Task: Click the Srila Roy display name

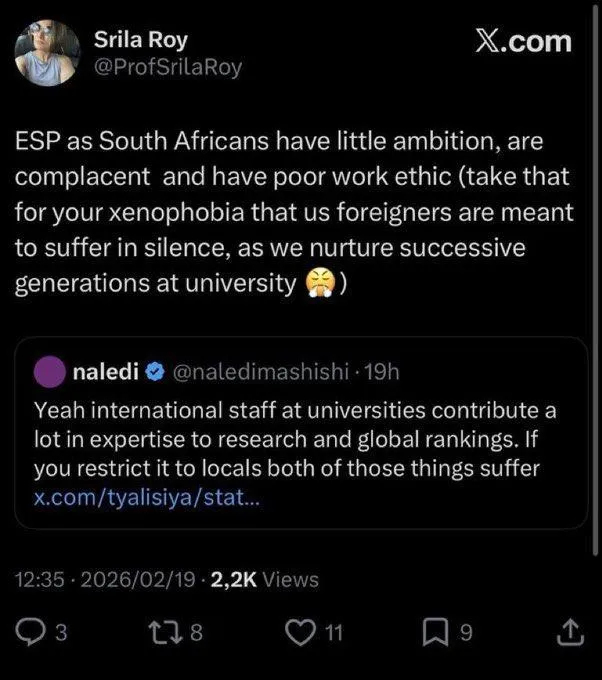Action: pyautogui.click(x=140, y=40)
